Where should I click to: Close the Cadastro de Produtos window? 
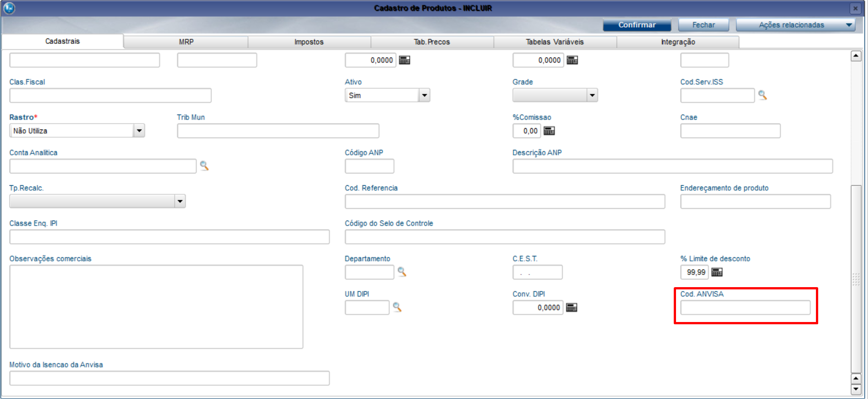(855, 8)
